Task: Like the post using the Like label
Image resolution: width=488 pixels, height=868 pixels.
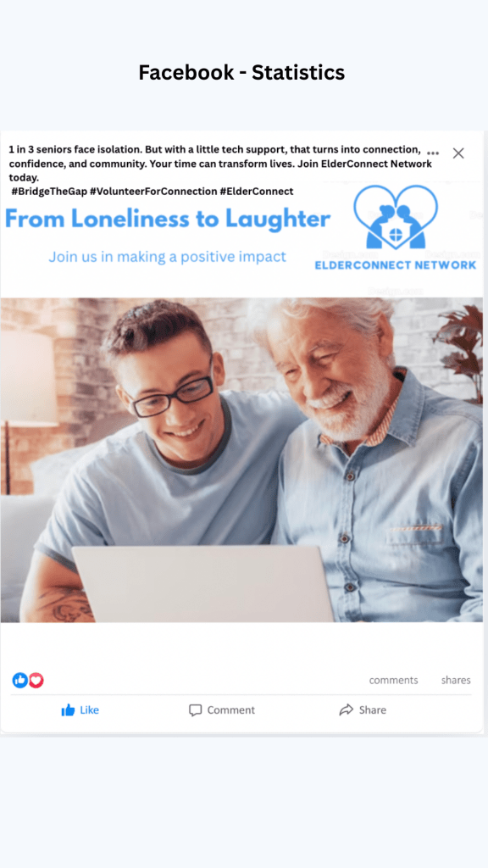Action: (x=89, y=709)
